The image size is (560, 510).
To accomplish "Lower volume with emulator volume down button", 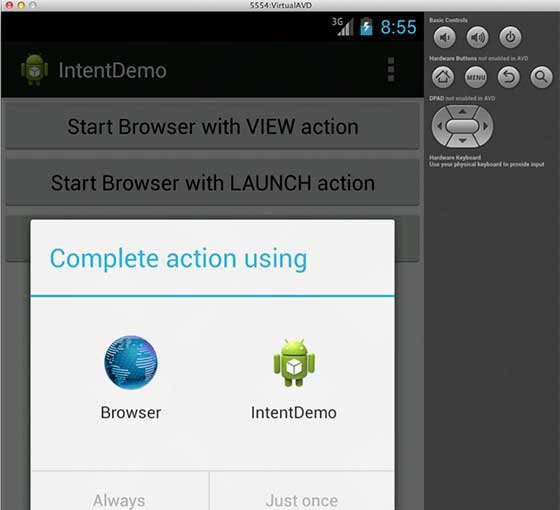I will click(x=445, y=37).
